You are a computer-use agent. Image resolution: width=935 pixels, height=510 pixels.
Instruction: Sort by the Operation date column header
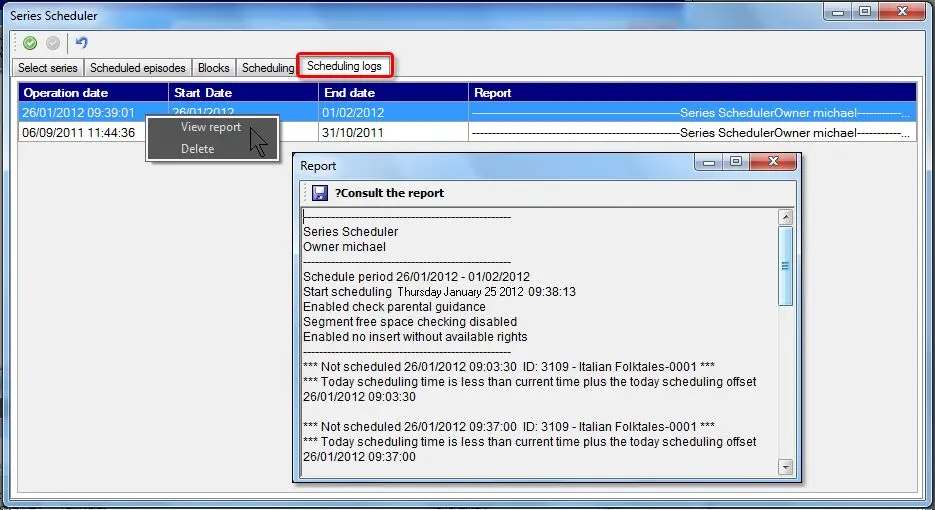pyautogui.click(x=93, y=93)
